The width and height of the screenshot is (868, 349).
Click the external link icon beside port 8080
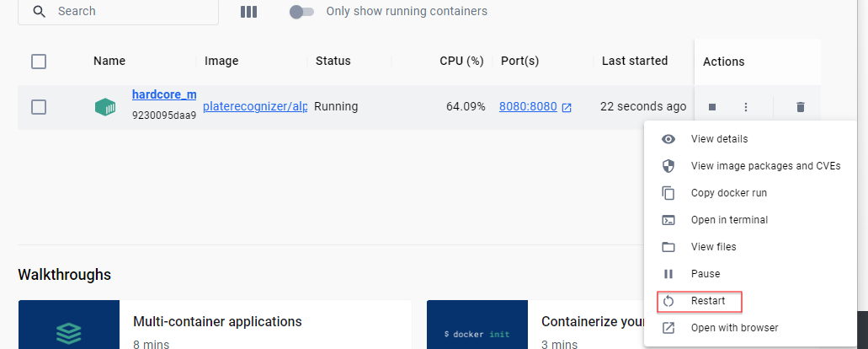[x=567, y=107]
